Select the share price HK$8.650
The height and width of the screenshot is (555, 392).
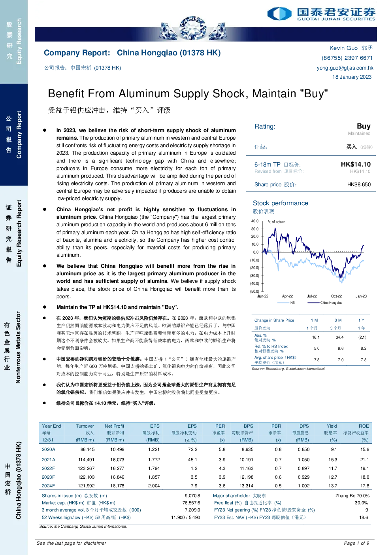coord(359,184)
